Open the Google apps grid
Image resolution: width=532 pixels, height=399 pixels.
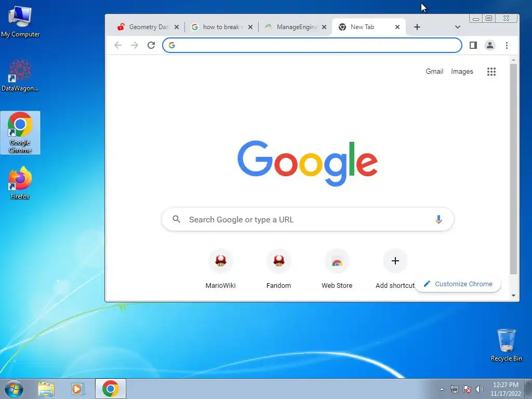[491, 72]
